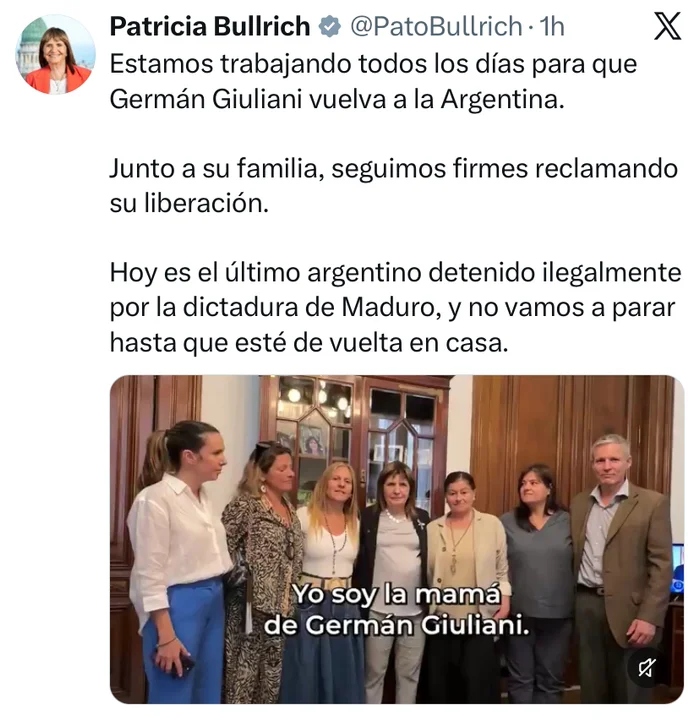
Task: Play the embedded video
Action: (x=397, y=539)
